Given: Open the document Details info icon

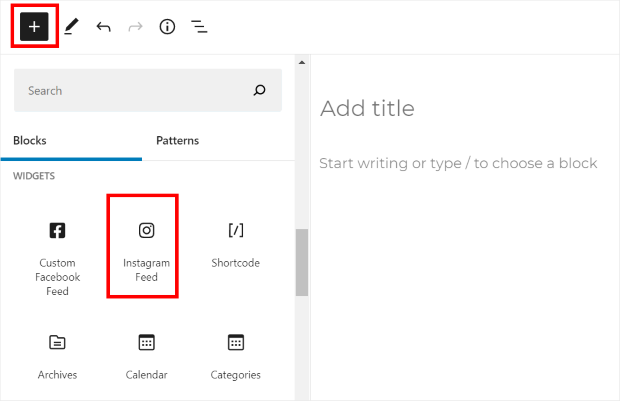Looking at the screenshot, I should coord(167,27).
